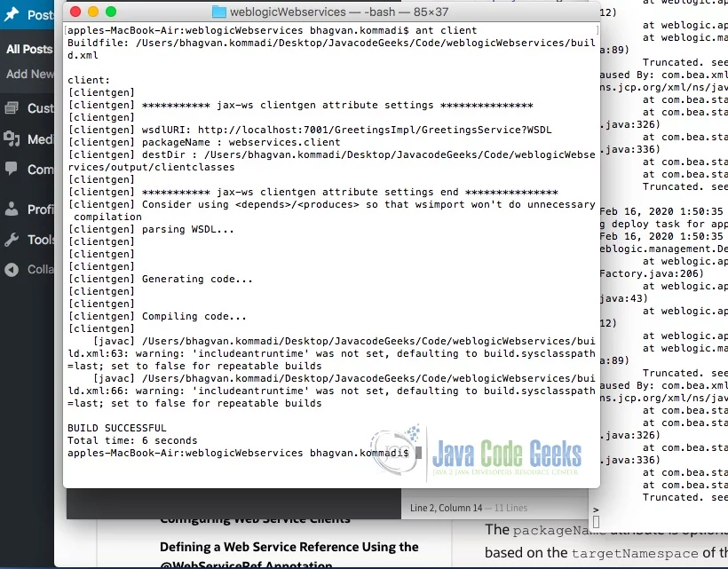
Task: Click the 'packageName : webservices.client' line
Action: [x=241, y=143]
